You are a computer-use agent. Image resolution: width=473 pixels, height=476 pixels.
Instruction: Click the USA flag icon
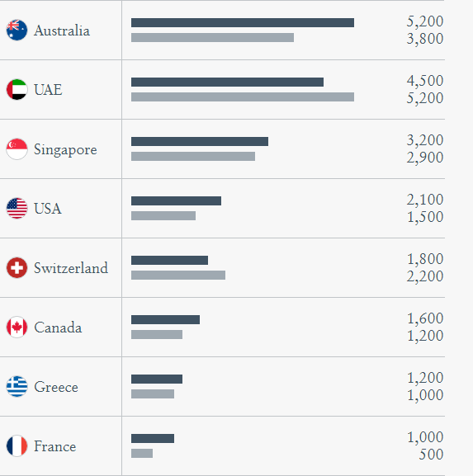point(17,208)
